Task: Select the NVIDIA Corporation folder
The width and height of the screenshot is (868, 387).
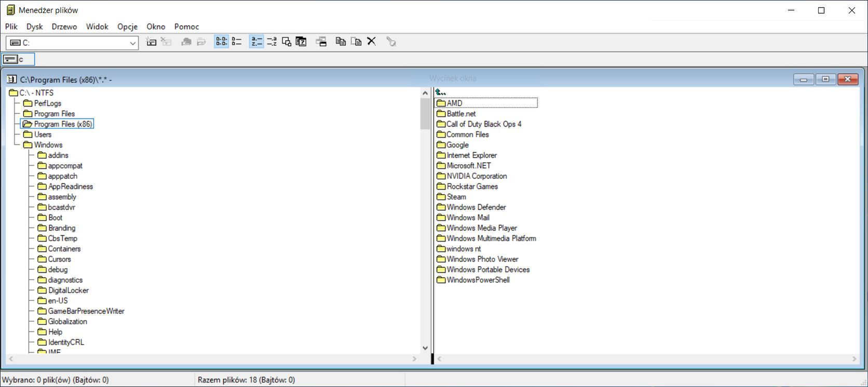Action: (x=471, y=176)
